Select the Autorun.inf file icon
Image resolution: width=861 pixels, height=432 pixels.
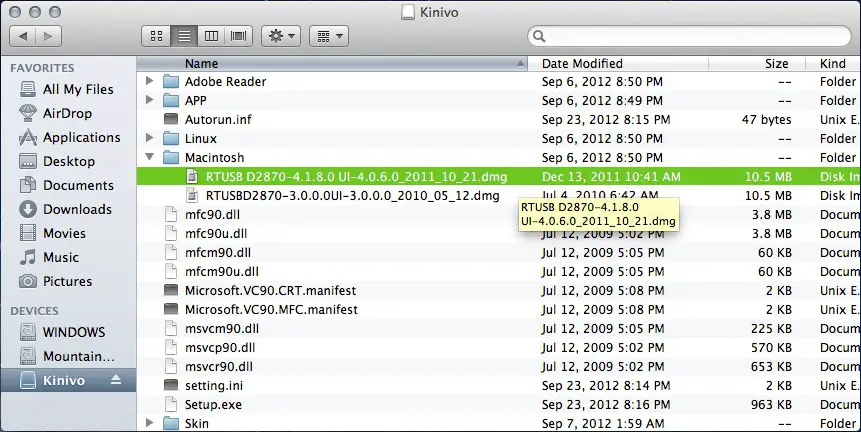click(171, 120)
